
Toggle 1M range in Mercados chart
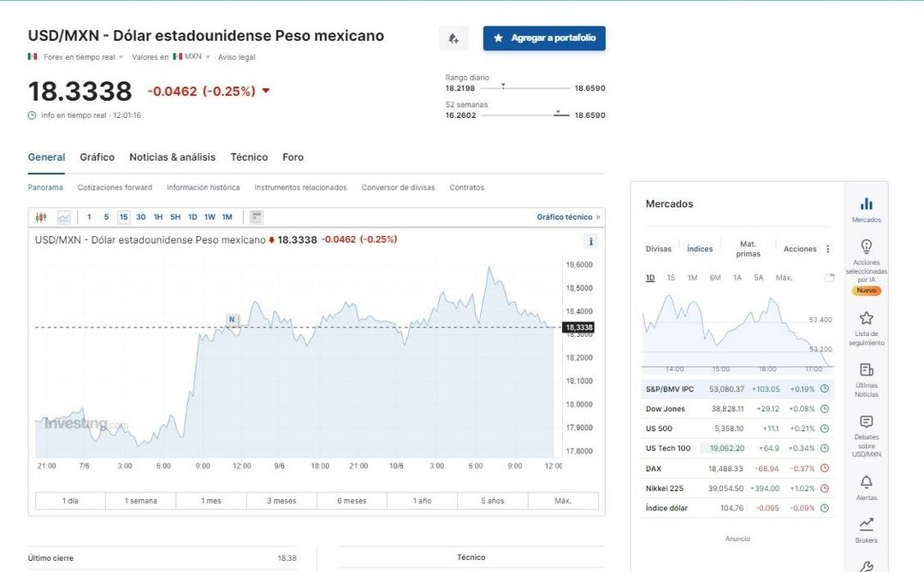pos(692,278)
